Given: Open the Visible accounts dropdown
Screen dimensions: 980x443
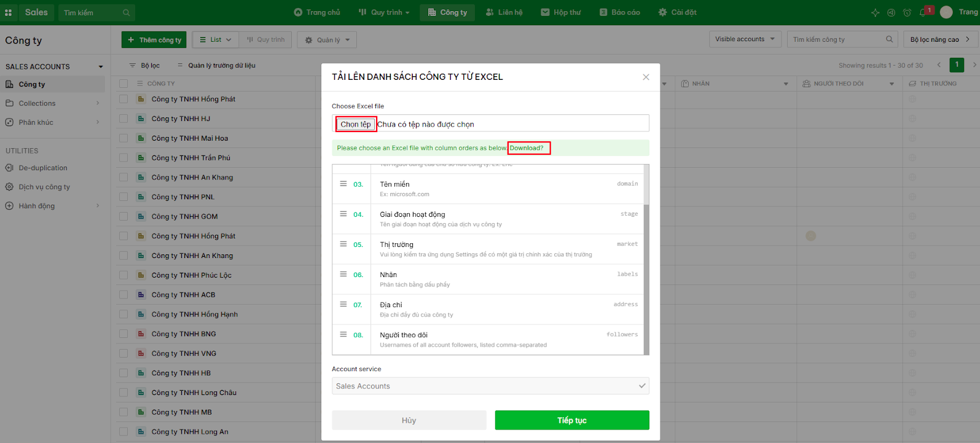Looking at the screenshot, I should pos(745,39).
